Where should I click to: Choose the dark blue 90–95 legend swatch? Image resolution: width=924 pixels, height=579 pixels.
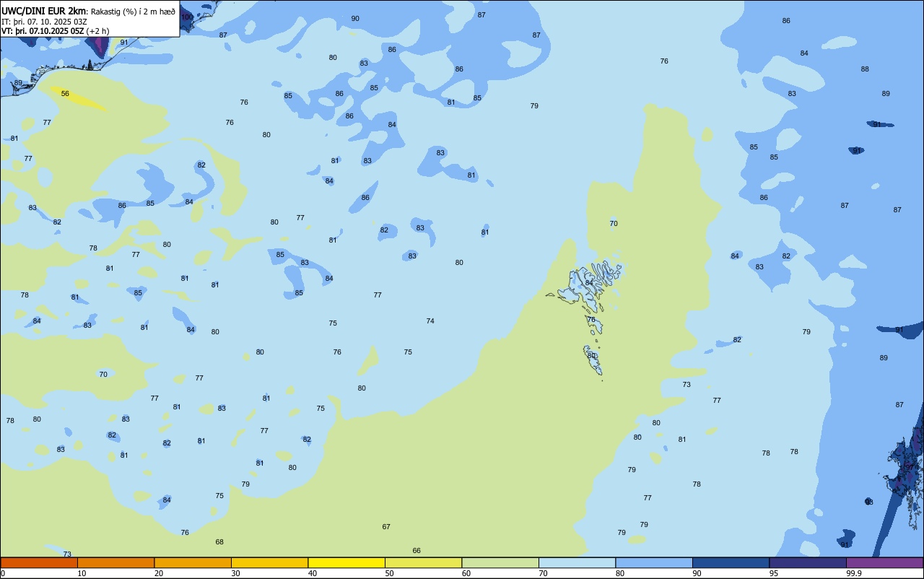pos(731,562)
